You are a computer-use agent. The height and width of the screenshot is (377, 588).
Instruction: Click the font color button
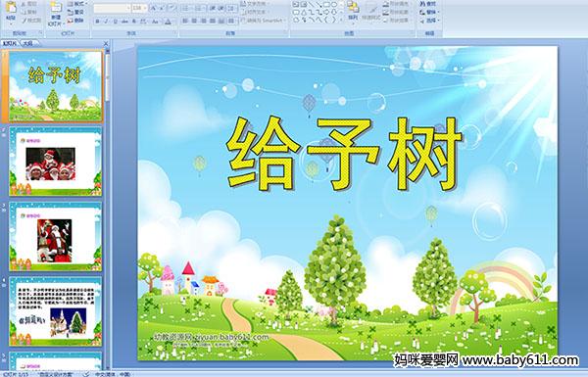[168, 22]
